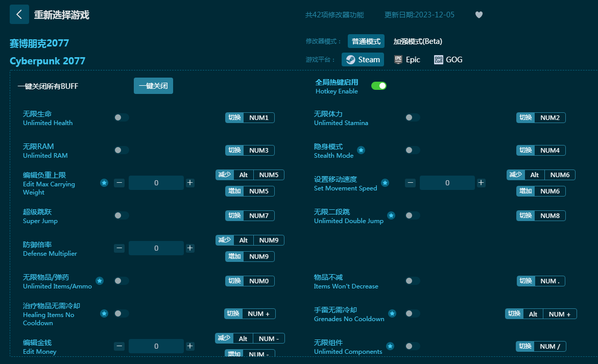Click the back arrow icon
598x364 pixels.
[19, 14]
